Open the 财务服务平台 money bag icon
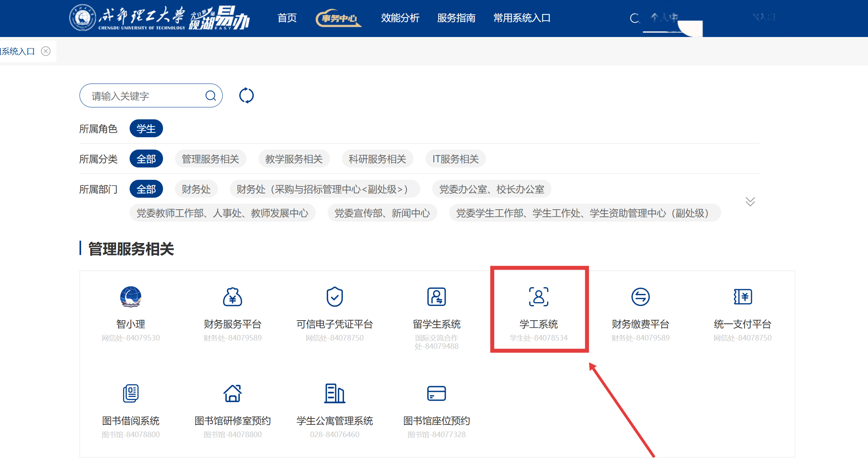Viewport: 868px width, 467px height. [233, 297]
